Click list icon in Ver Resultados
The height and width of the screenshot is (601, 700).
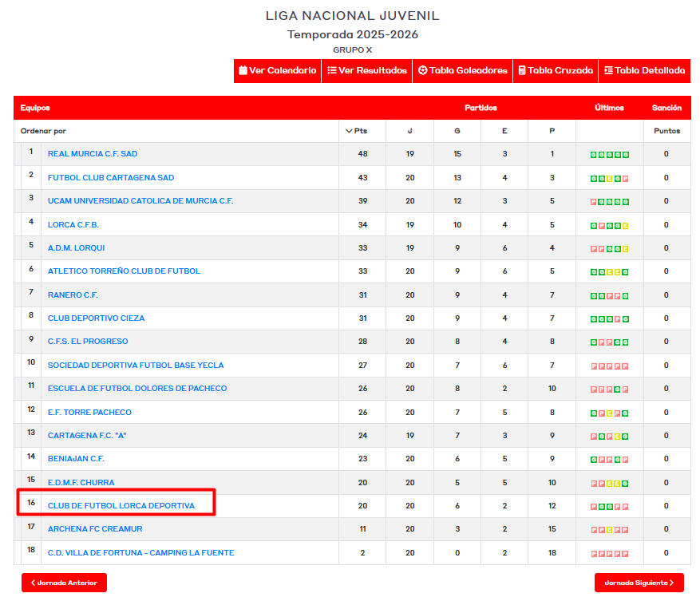pos(332,70)
